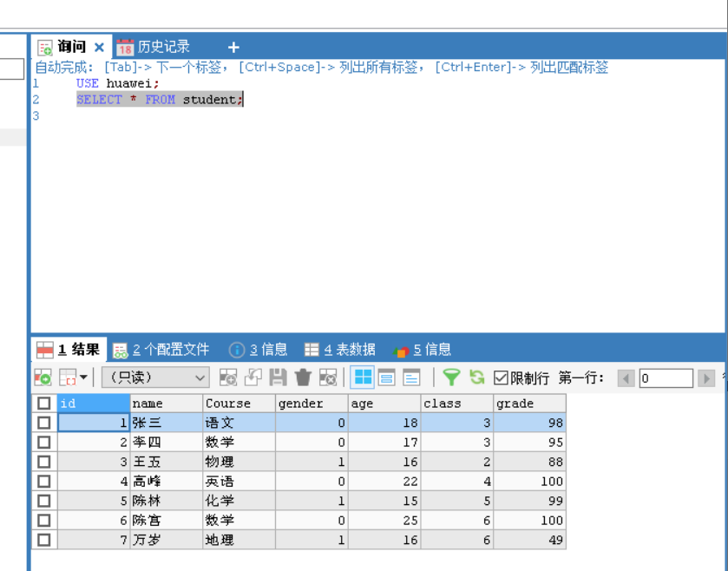Click the Course column header
The width and height of the screenshot is (728, 571).
click(239, 404)
